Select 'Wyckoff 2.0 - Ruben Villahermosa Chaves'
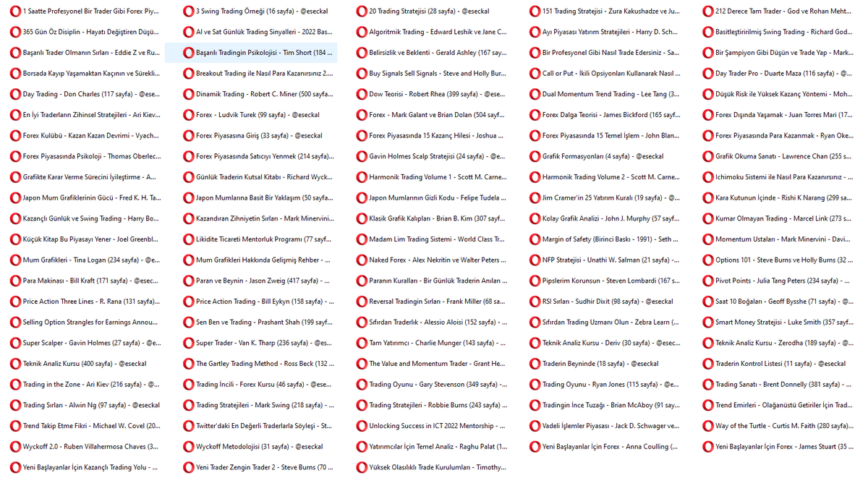This screenshot has height=478, width=868. pyautogui.click(x=90, y=447)
